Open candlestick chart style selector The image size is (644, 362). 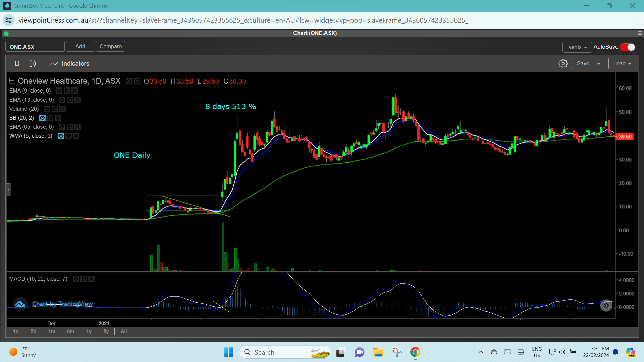(33, 64)
